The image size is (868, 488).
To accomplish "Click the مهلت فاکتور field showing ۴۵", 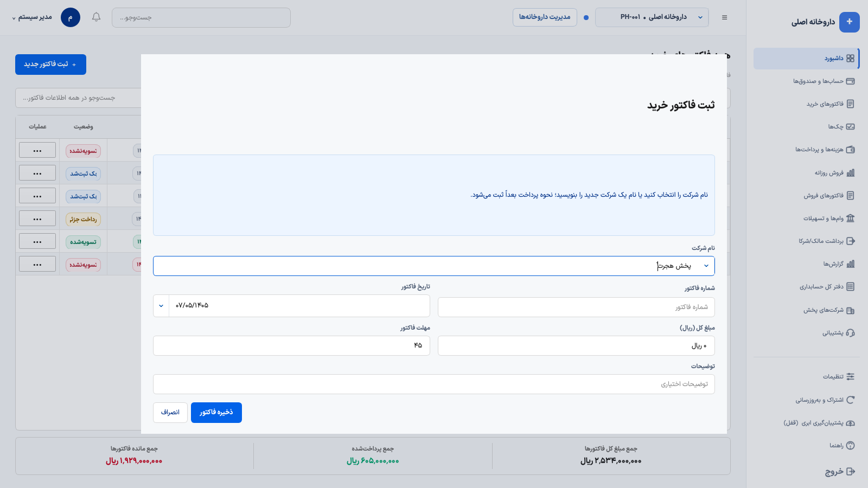I will pyautogui.click(x=291, y=346).
